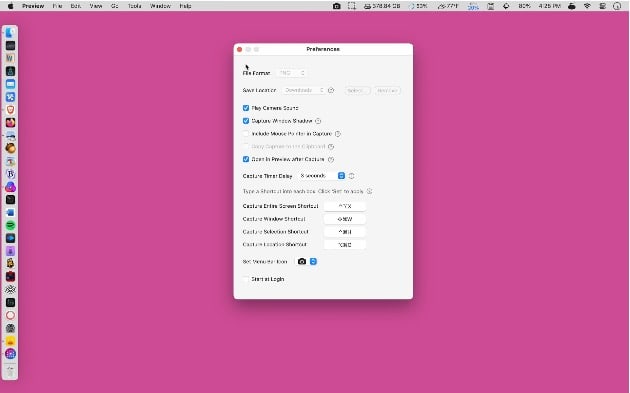Enable Include Mouse Pointer in Capture
Viewport: 630px width, 393px height.
(x=246, y=134)
